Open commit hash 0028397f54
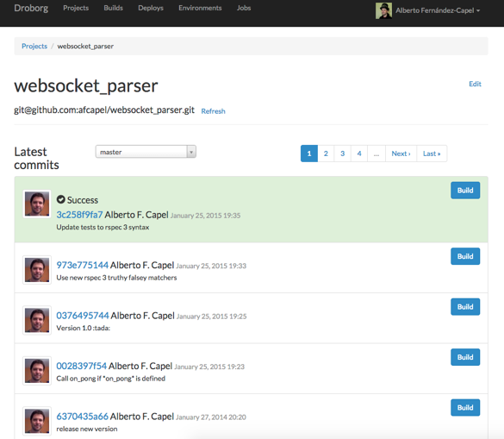This screenshot has height=439, width=504. coord(81,366)
